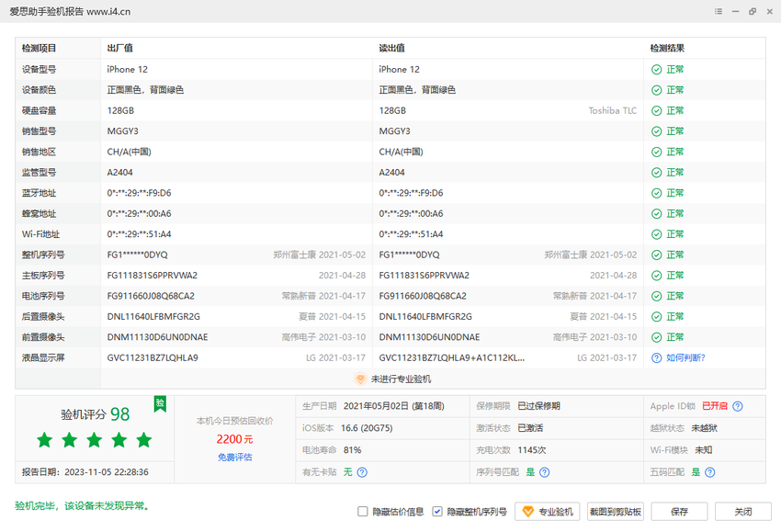The image size is (781, 532).
Task: Click the green check icon for 销售型号 row
Action: 656,131
